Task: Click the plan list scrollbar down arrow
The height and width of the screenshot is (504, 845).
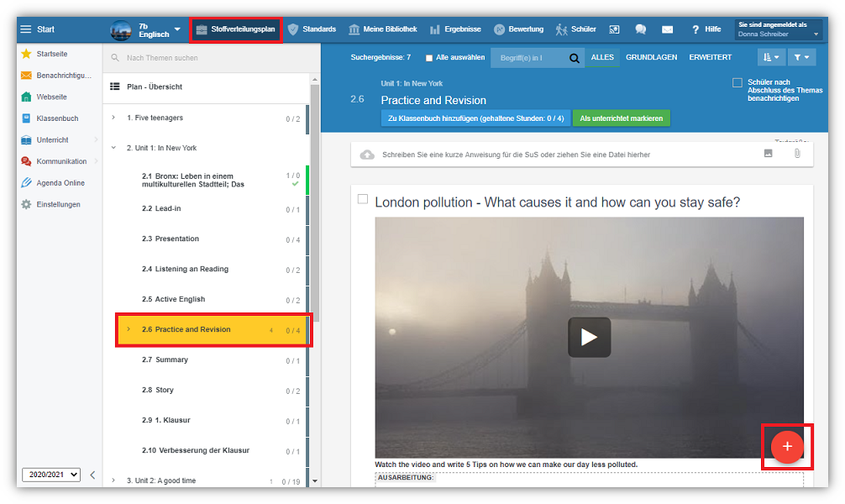Action: (x=315, y=480)
